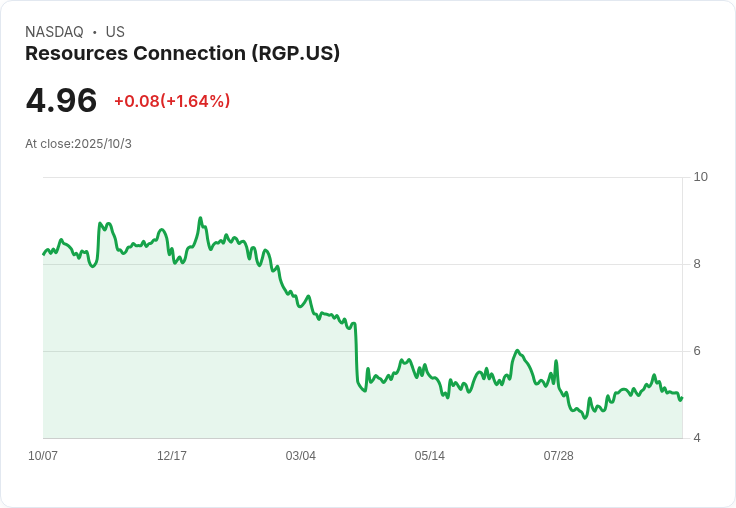Click the US market label

115,32
